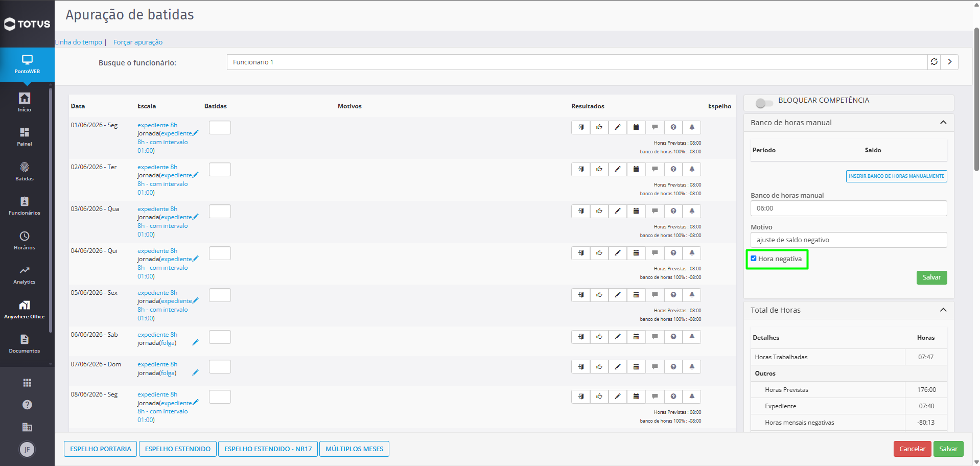Open Espelho Estendido report
The image size is (980, 466).
(x=178, y=449)
